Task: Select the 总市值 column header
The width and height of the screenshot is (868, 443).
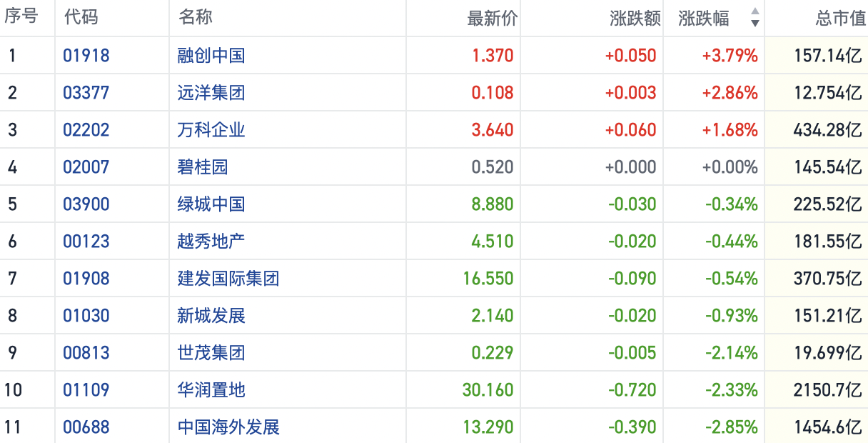Action: click(x=840, y=18)
